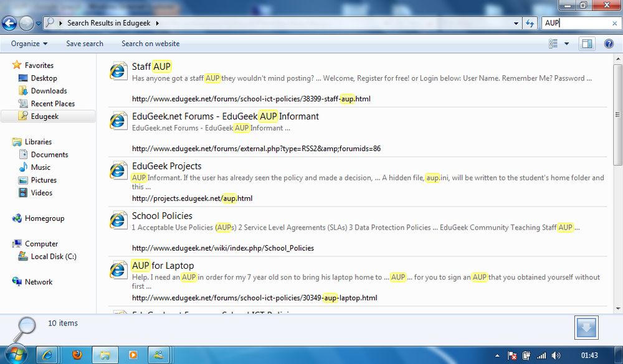
Task: Clear the AUP search text
Action: tap(615, 24)
